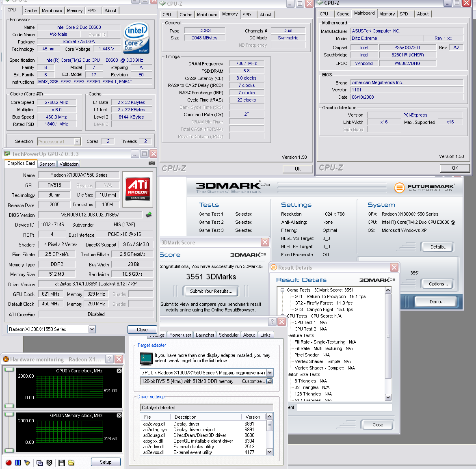Click the Details... button under System
The image size is (476, 469).
point(438,247)
